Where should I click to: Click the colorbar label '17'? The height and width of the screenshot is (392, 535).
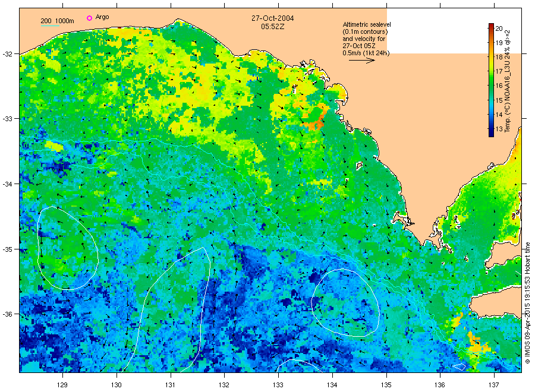click(x=499, y=71)
